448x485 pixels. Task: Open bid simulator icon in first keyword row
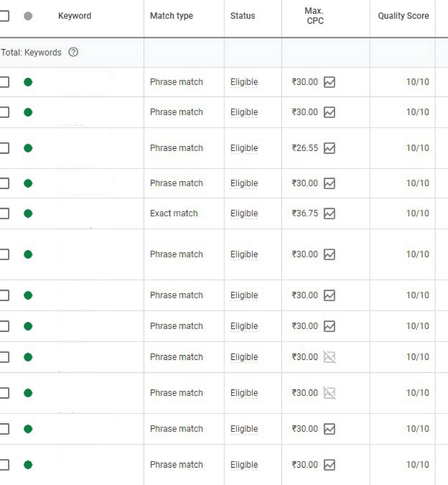[329, 82]
